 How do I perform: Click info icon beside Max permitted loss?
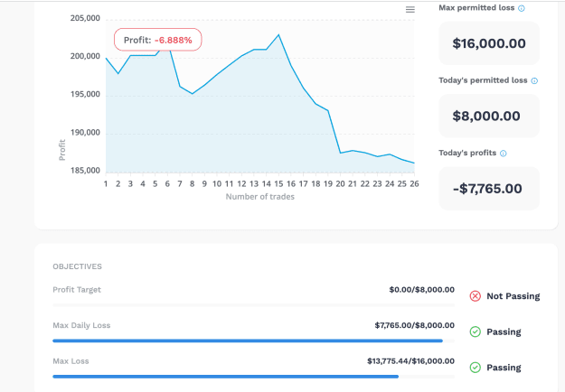pyautogui.click(x=522, y=8)
